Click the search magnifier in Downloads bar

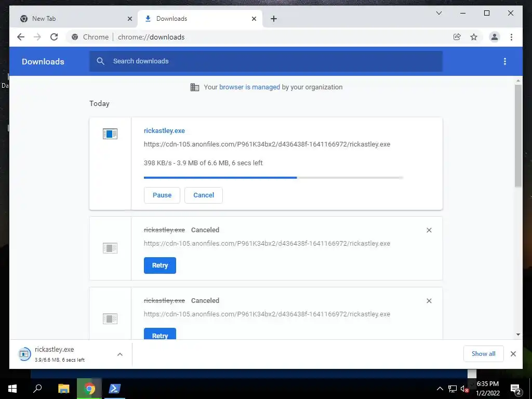point(100,61)
